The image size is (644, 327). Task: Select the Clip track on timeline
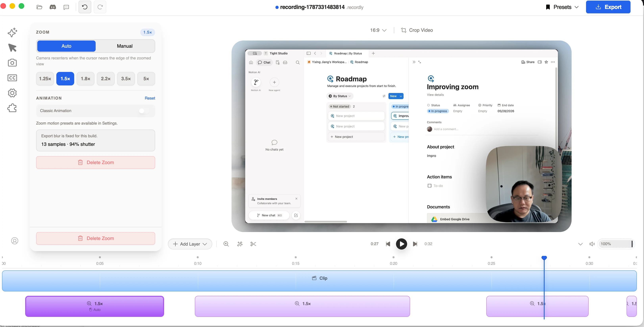[319, 281]
